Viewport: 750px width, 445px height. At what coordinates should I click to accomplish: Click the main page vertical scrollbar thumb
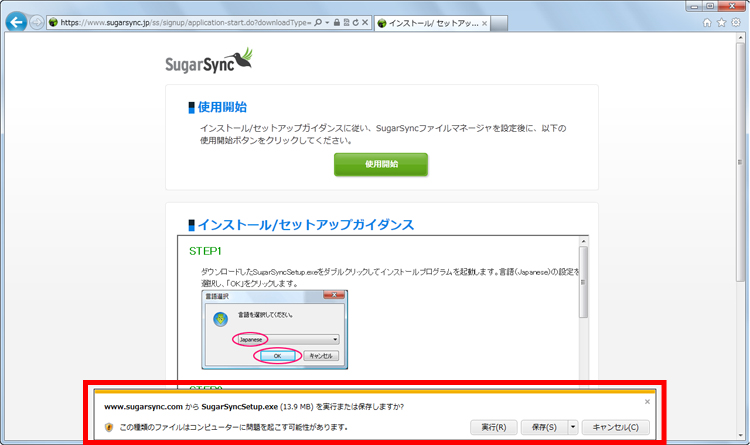point(740,162)
